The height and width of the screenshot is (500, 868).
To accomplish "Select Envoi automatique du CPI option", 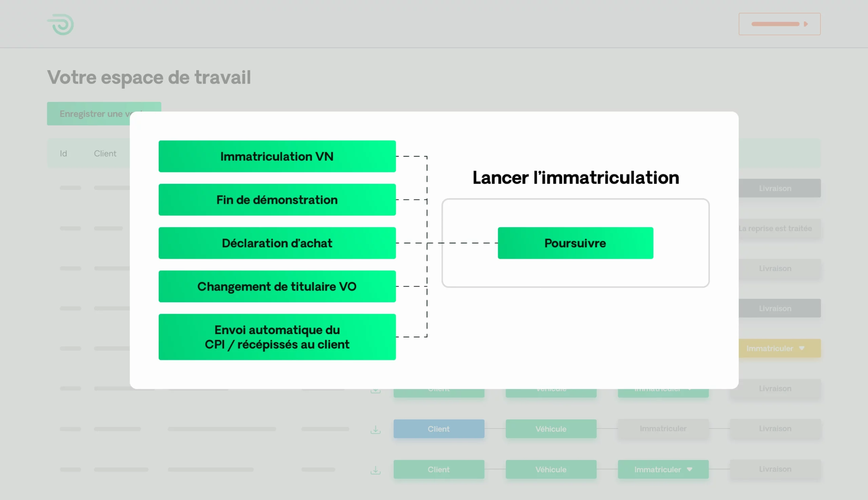I will point(277,337).
